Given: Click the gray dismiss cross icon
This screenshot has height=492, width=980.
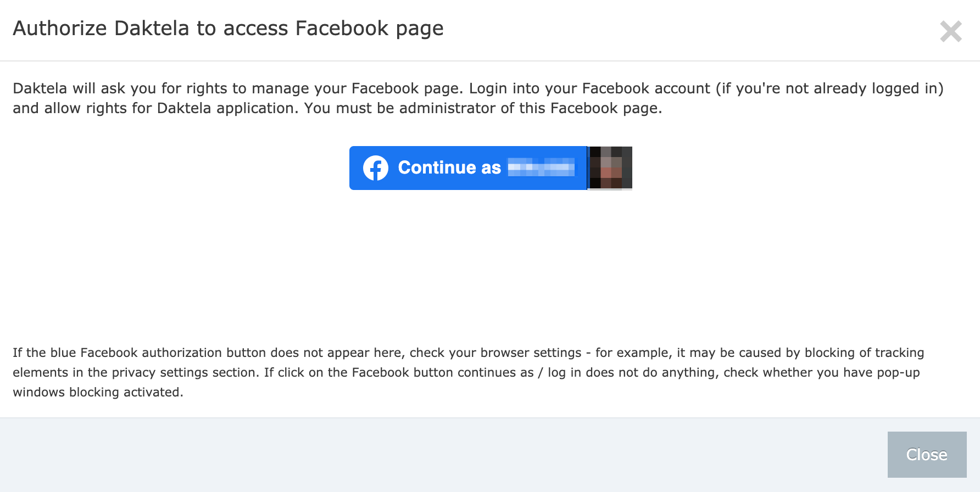Looking at the screenshot, I should pos(951,31).
